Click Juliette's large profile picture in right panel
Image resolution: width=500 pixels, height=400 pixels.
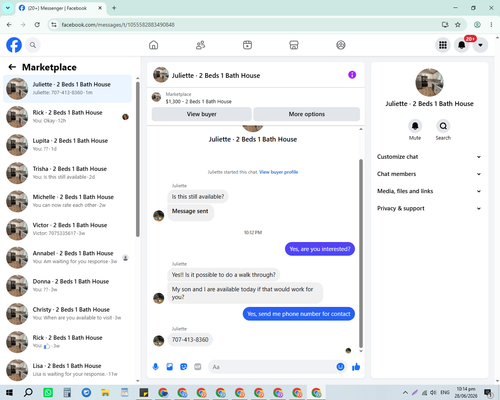[x=429, y=82]
